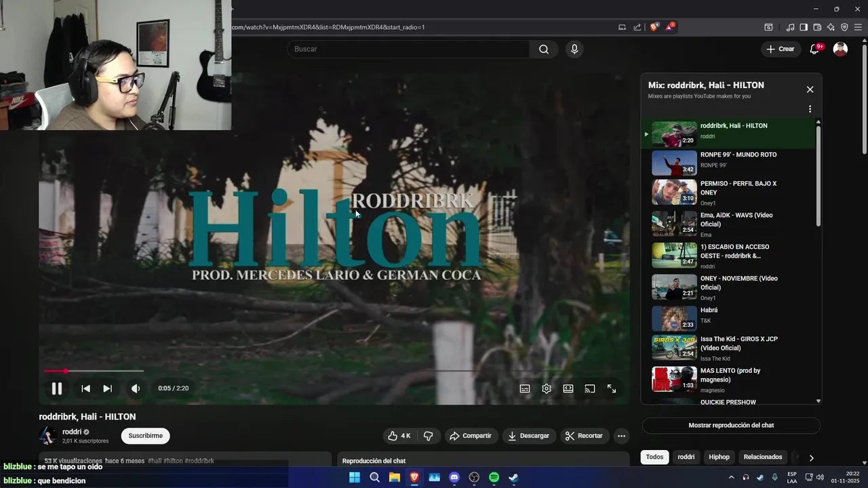Open Brave Wallet icon

click(817, 27)
